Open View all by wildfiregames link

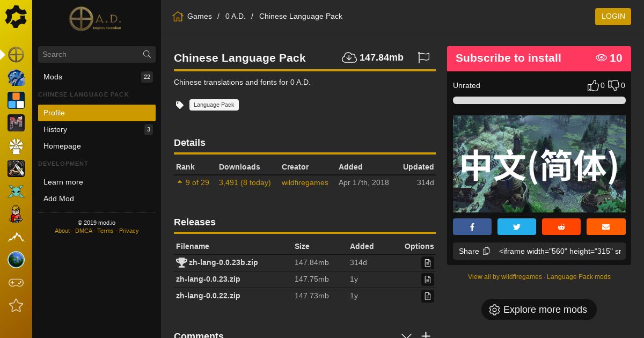click(505, 277)
